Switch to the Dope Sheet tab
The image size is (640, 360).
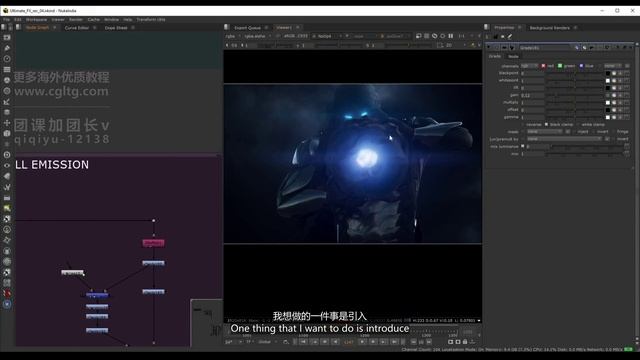pyautogui.click(x=116, y=28)
